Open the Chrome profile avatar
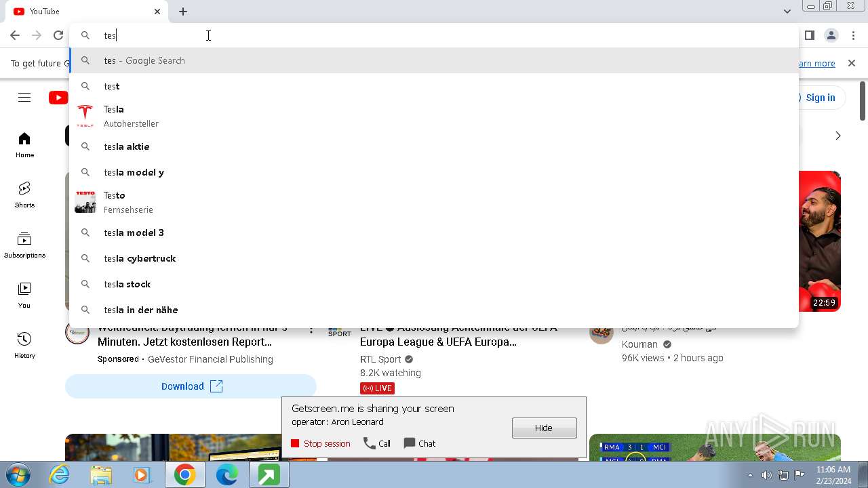Viewport: 868px width, 488px height. pos(831,35)
